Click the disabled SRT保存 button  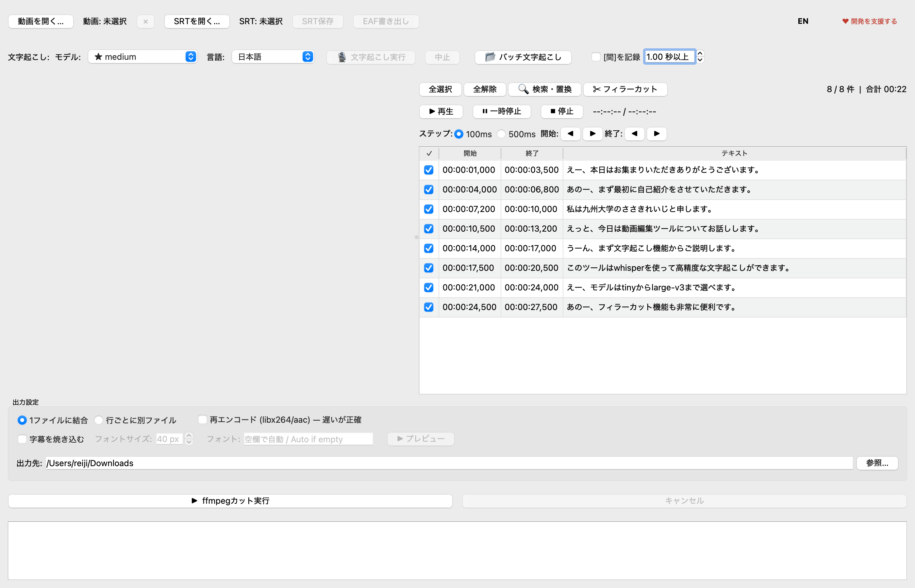(x=318, y=21)
